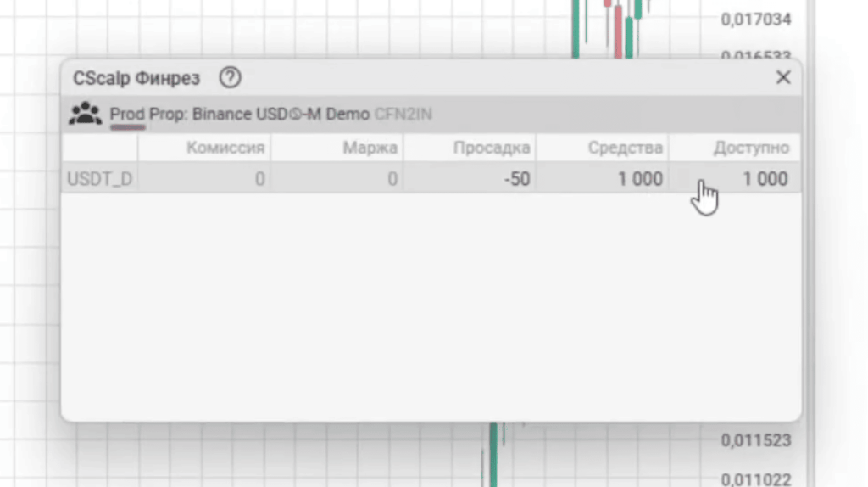Click the Доступно column header
The image size is (868, 487).
pos(751,148)
